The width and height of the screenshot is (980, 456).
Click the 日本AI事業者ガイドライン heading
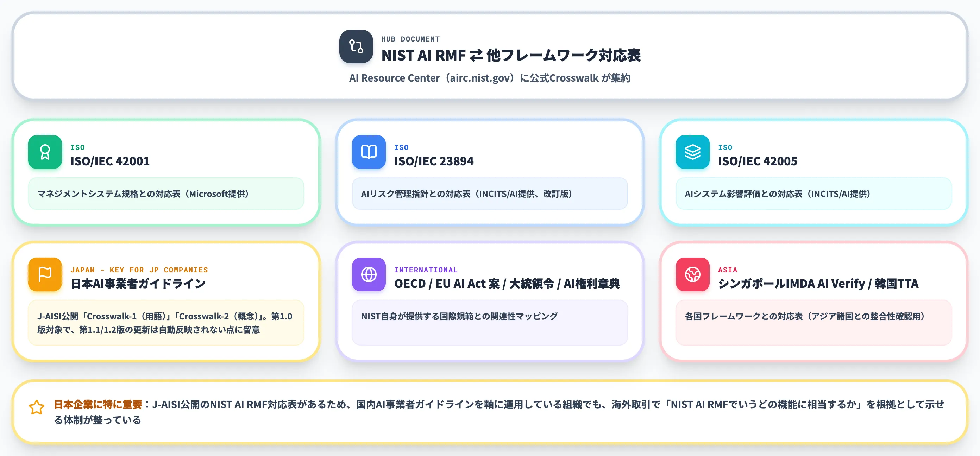pyautogui.click(x=138, y=283)
